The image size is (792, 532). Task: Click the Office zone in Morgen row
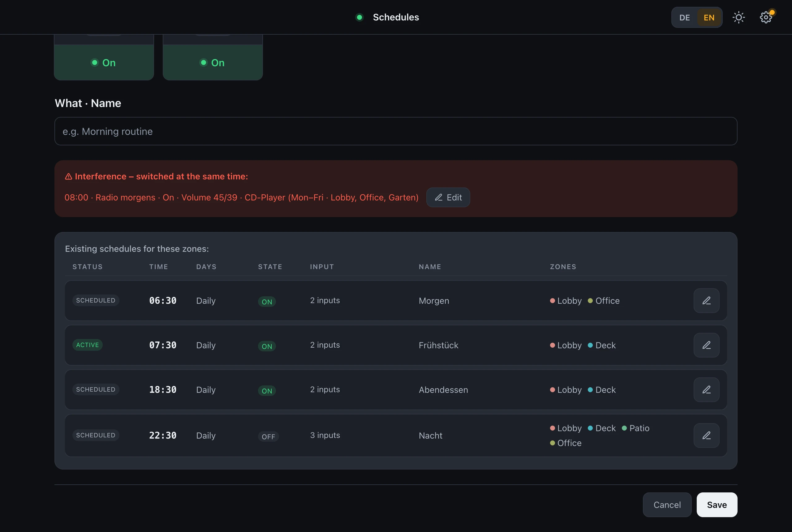coord(603,301)
